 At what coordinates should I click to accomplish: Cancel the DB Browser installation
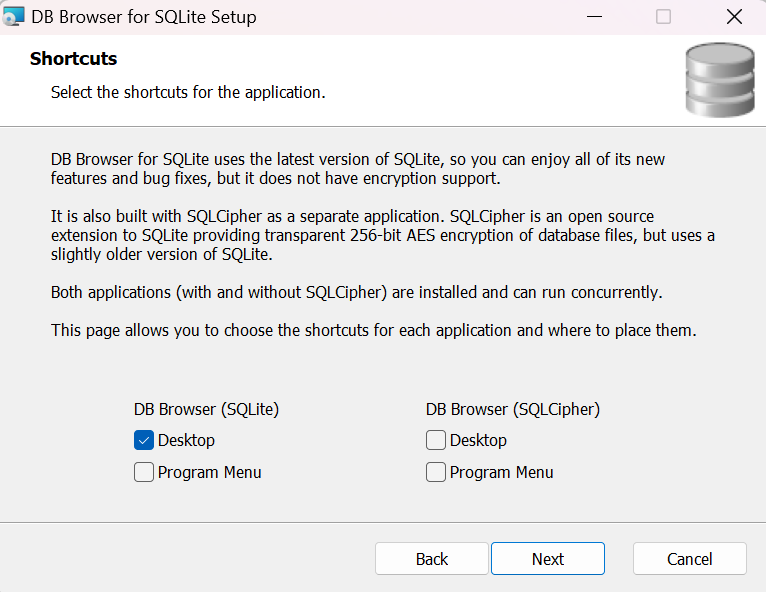[690, 559]
